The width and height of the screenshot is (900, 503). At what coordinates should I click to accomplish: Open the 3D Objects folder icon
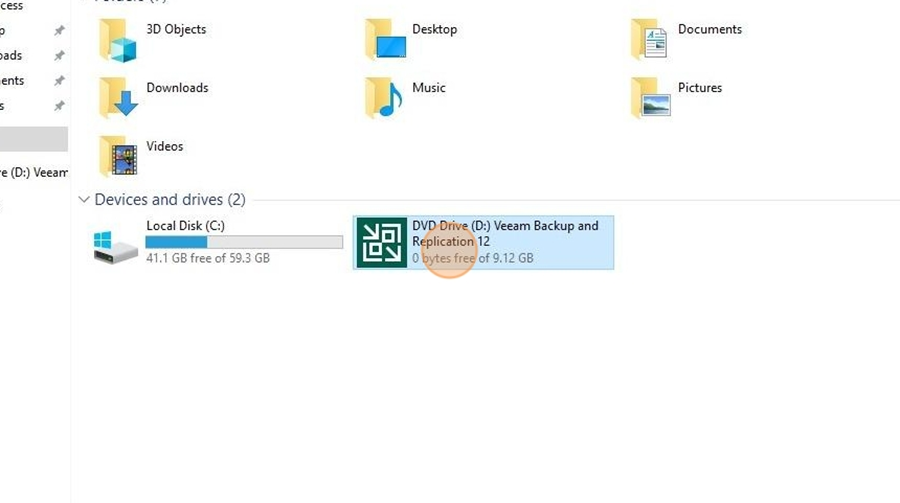point(118,40)
